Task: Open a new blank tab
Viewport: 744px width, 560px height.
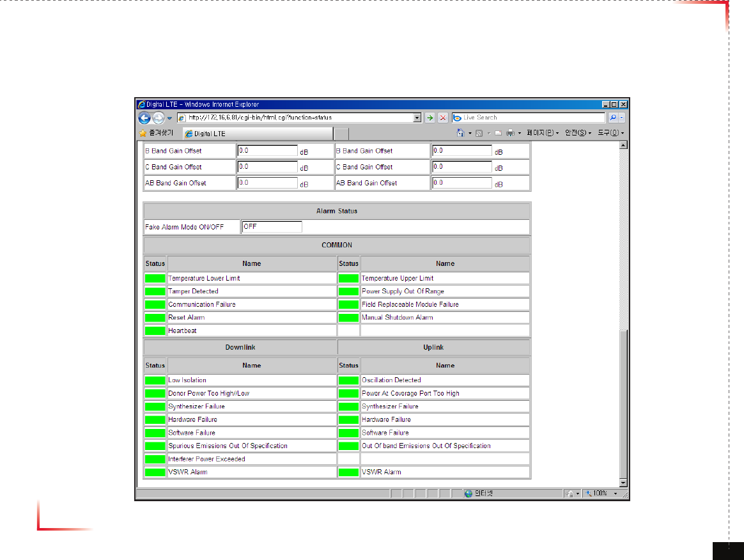Action: tap(341, 134)
